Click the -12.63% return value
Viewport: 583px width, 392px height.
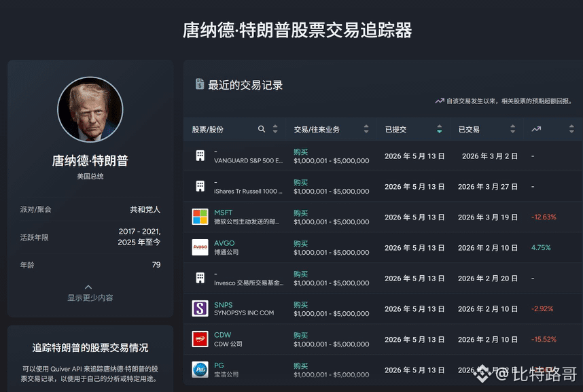[x=544, y=217]
